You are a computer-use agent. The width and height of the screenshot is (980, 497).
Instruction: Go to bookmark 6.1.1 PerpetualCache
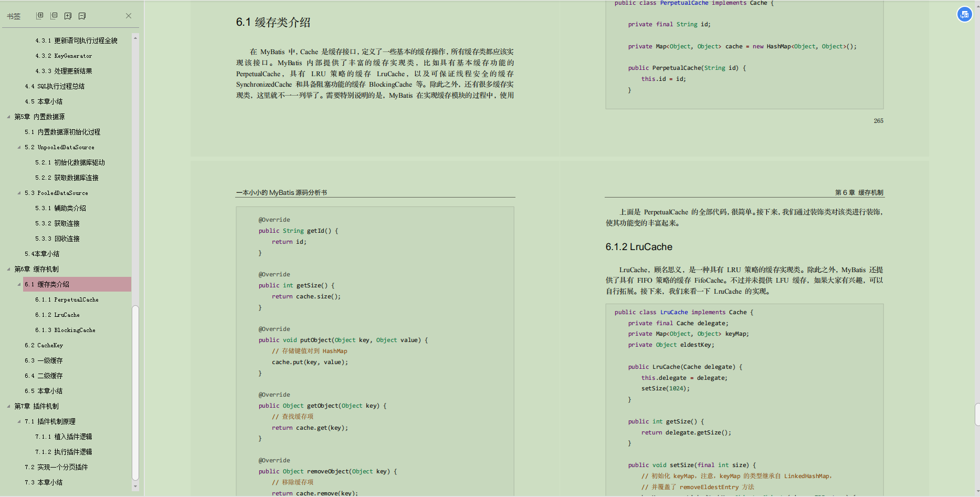(x=67, y=299)
